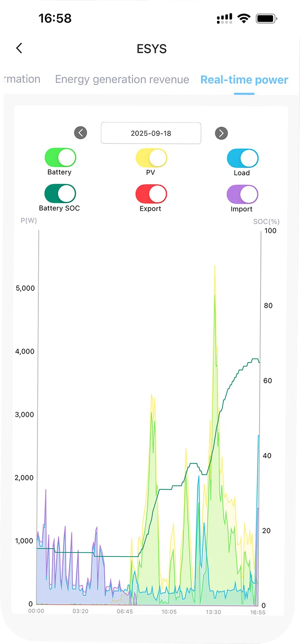Image resolution: width=300 pixels, height=644 pixels.
Task: Disable the blue Load series switch
Action: 243,158
